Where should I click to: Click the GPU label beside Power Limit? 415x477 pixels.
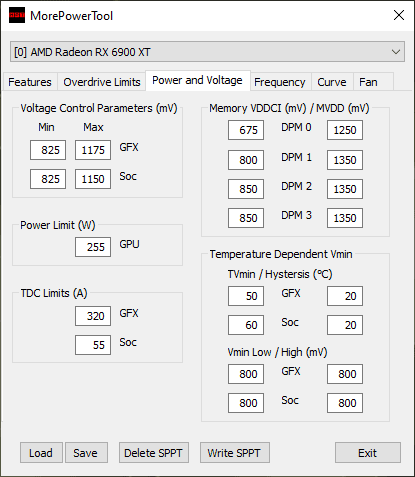[x=129, y=244]
